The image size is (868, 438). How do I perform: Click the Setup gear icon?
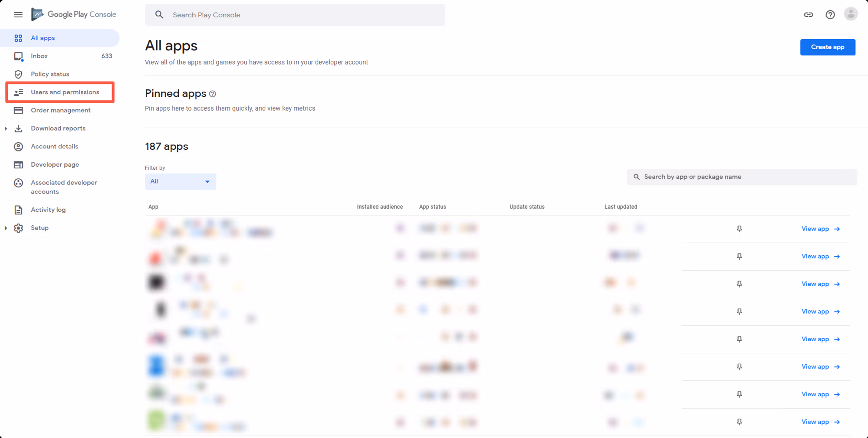pyautogui.click(x=18, y=228)
